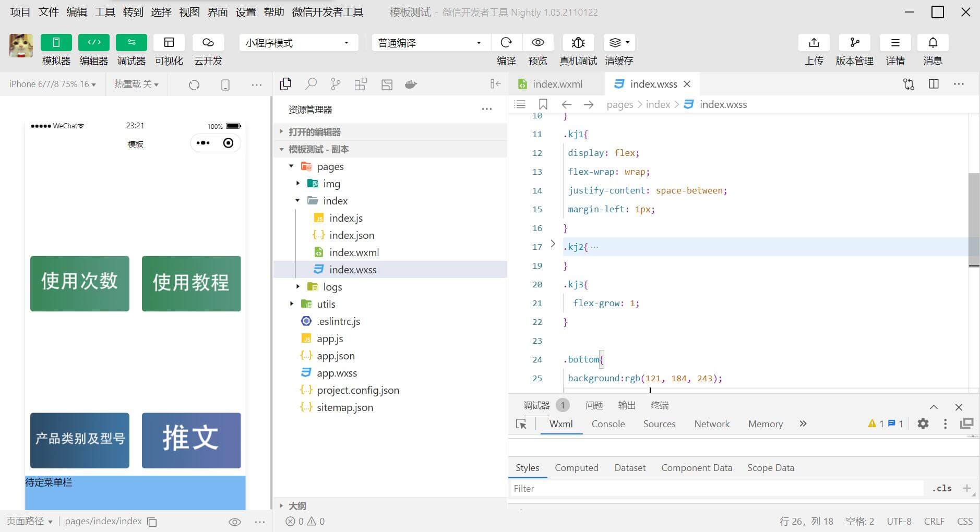Close the index.wxss tab

coord(687,84)
